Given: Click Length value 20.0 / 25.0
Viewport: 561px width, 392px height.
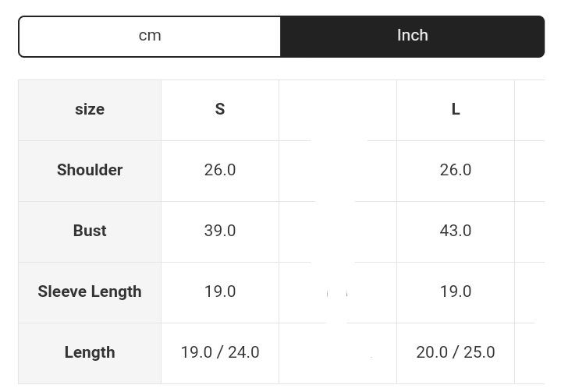Looking at the screenshot, I should pyautogui.click(x=456, y=353).
